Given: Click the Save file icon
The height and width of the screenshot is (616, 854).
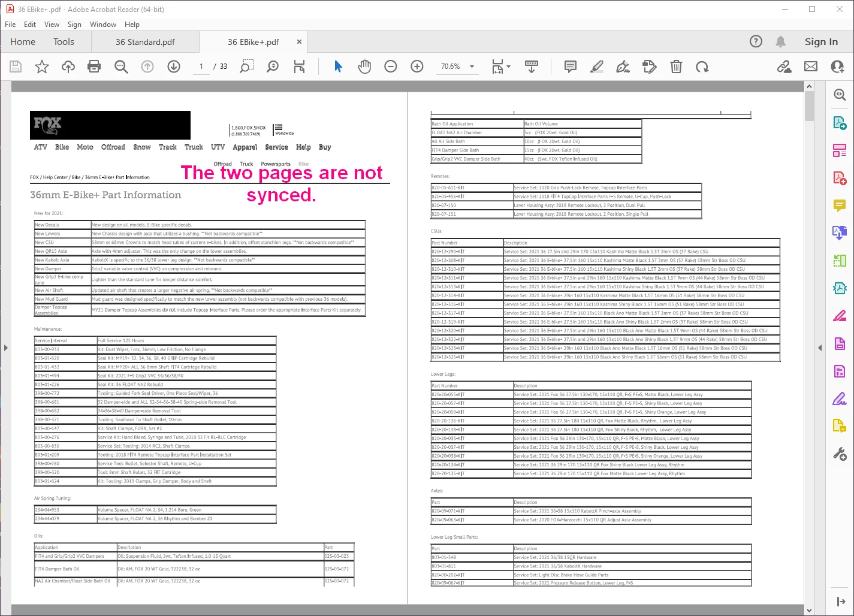Looking at the screenshot, I should click(x=16, y=67).
